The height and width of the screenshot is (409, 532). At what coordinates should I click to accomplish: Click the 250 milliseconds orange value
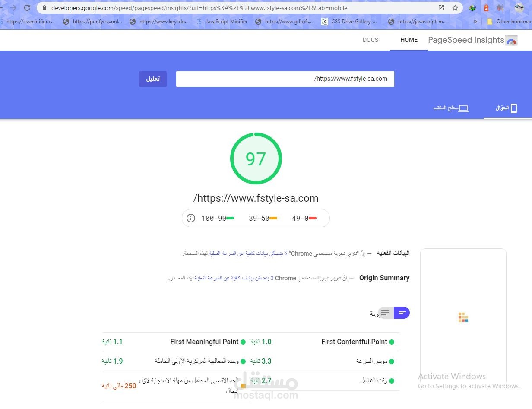coord(119,386)
